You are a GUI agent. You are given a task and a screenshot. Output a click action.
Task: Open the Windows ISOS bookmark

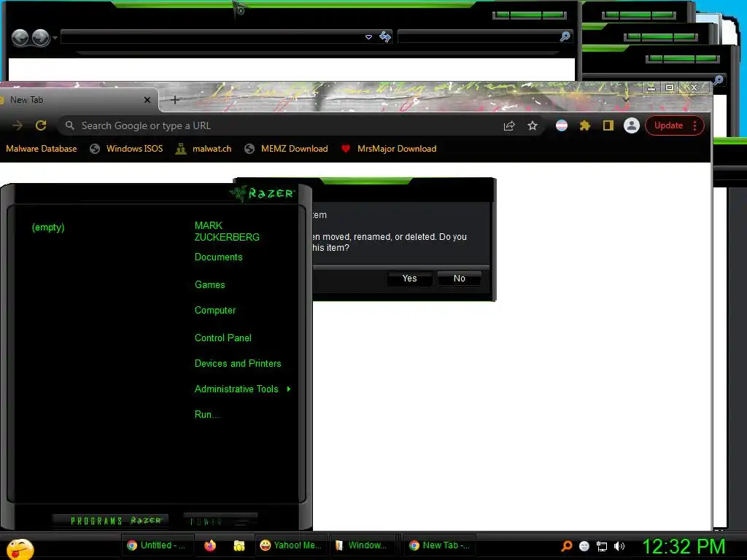(x=127, y=149)
